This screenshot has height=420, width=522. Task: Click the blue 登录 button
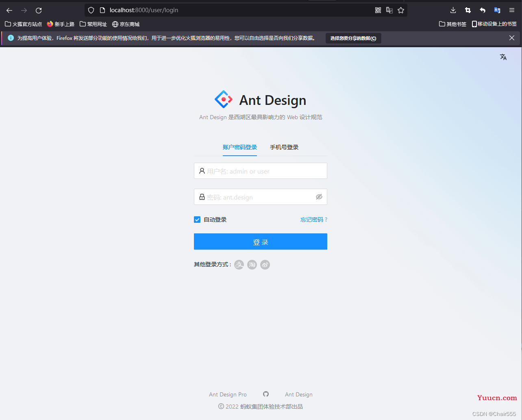pyautogui.click(x=261, y=242)
